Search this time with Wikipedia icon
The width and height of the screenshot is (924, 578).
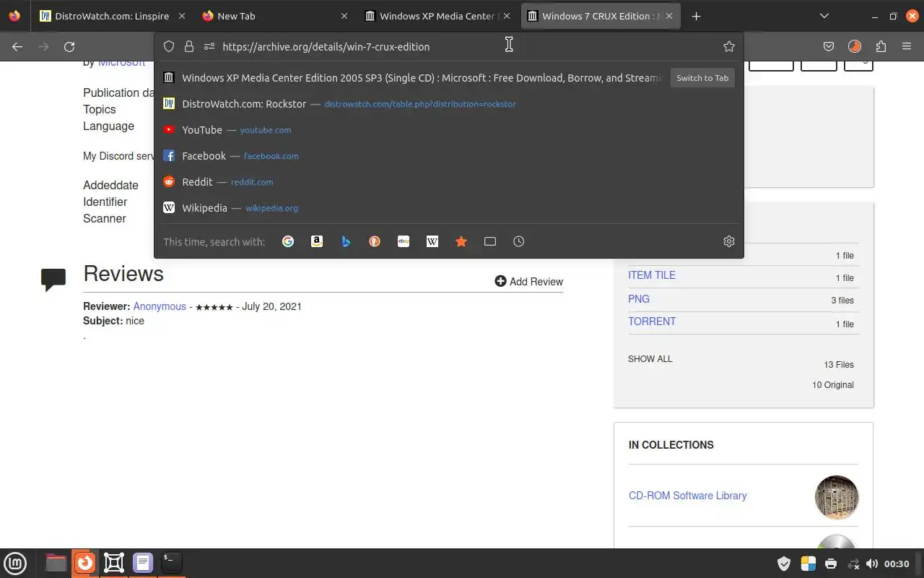tap(432, 241)
